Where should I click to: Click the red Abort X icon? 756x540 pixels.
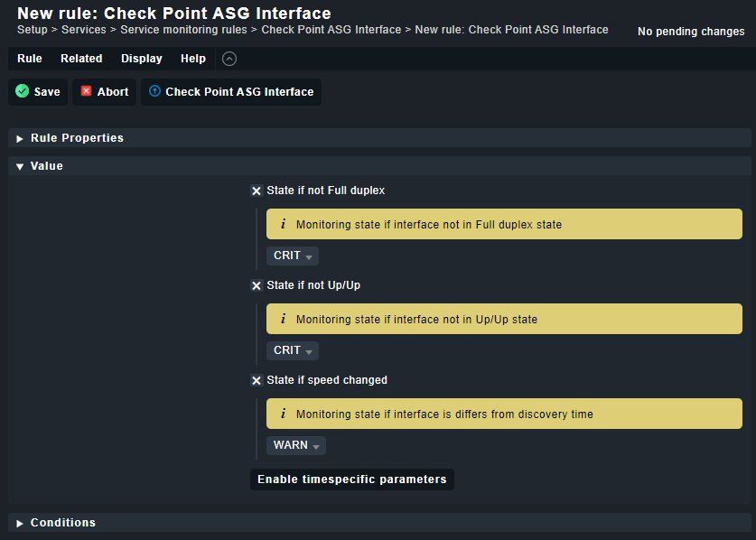[87, 91]
